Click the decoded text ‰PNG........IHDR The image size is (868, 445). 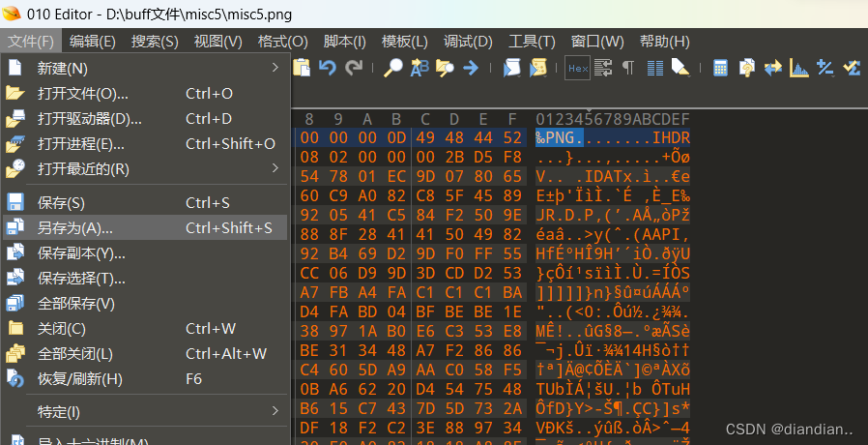tap(612, 137)
